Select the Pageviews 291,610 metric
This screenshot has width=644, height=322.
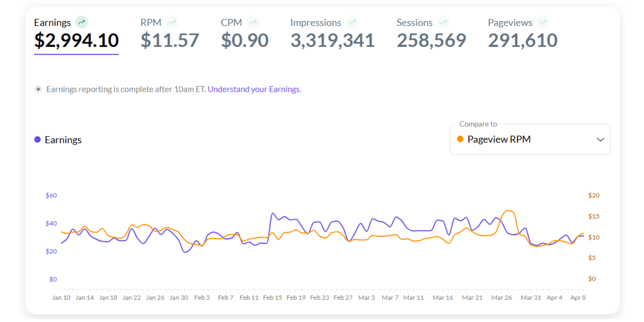(x=522, y=40)
